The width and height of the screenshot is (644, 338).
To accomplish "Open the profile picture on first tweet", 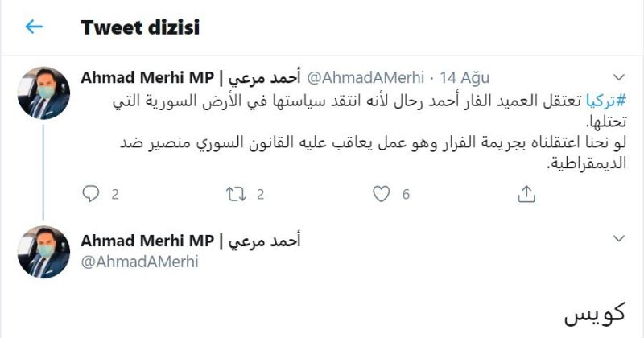I will [43, 92].
